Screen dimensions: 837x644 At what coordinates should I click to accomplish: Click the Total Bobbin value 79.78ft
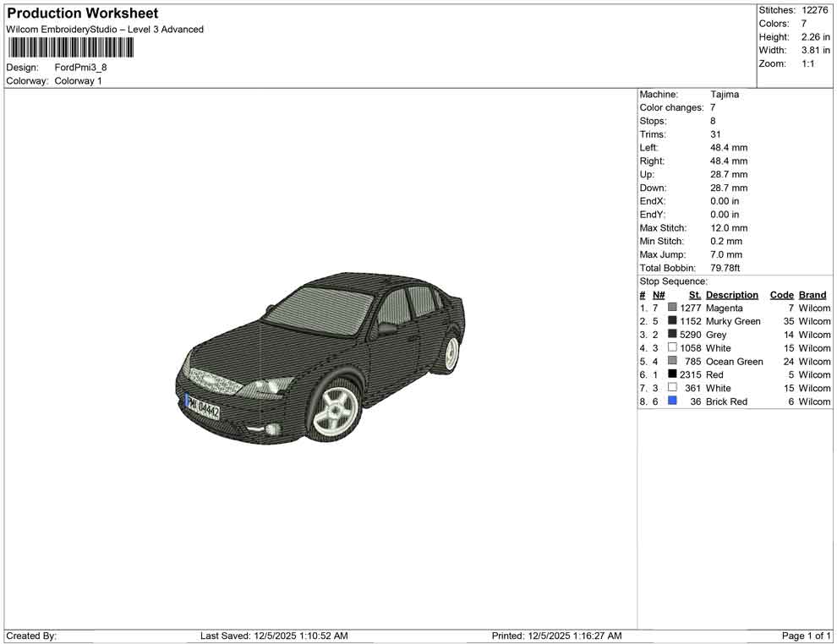(725, 268)
